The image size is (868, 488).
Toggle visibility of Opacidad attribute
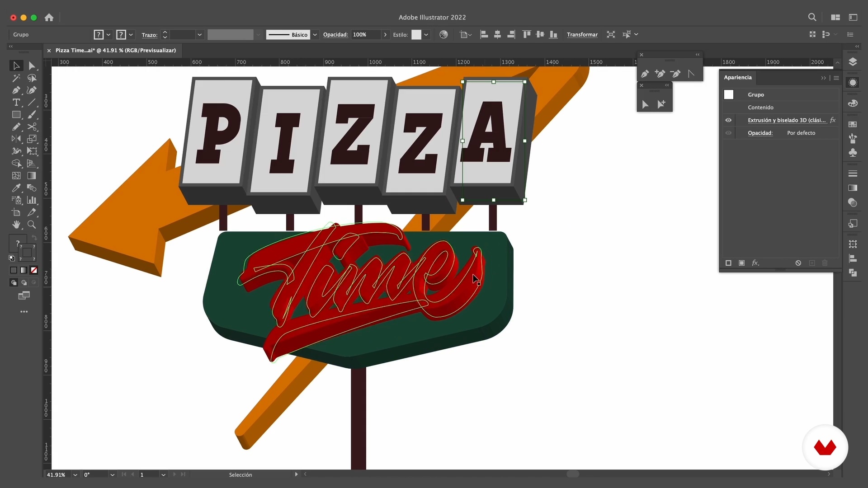click(x=728, y=133)
